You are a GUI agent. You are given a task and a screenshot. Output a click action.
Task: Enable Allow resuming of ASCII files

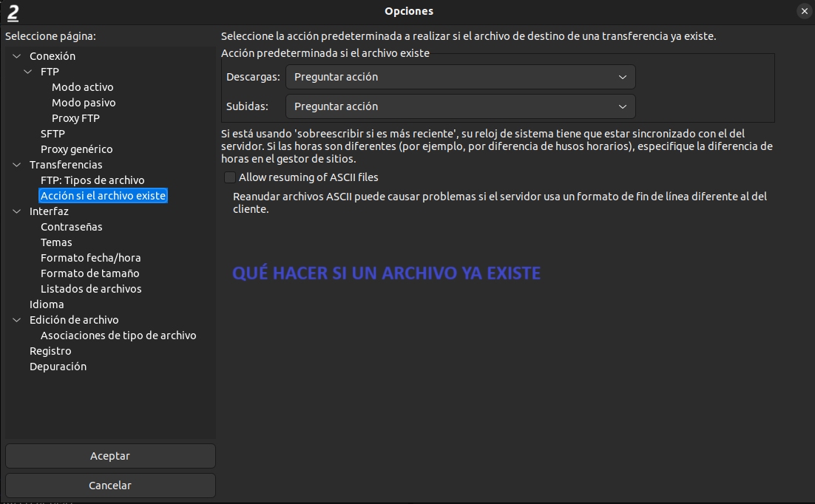coord(230,177)
